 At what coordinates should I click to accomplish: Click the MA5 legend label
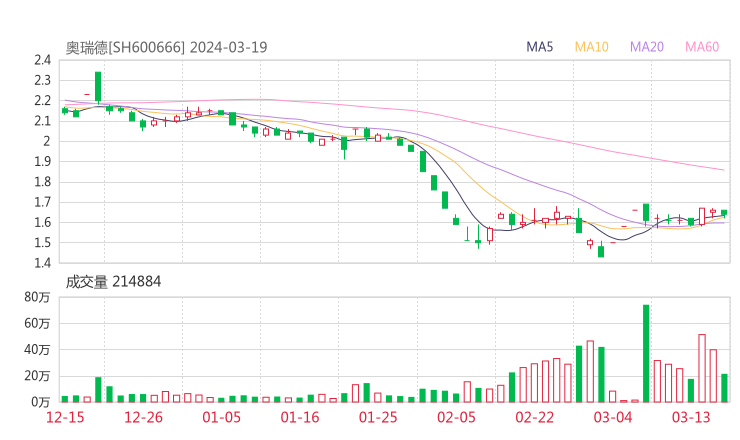click(539, 47)
